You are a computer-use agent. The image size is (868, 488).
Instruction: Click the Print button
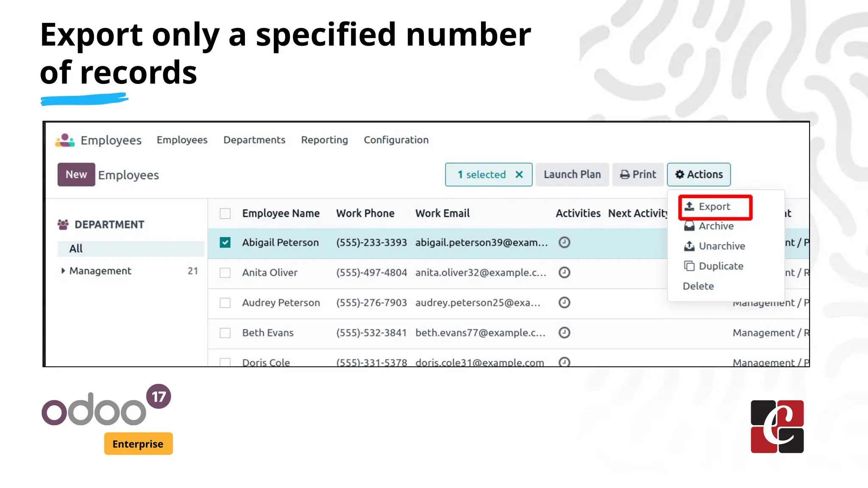(x=638, y=175)
